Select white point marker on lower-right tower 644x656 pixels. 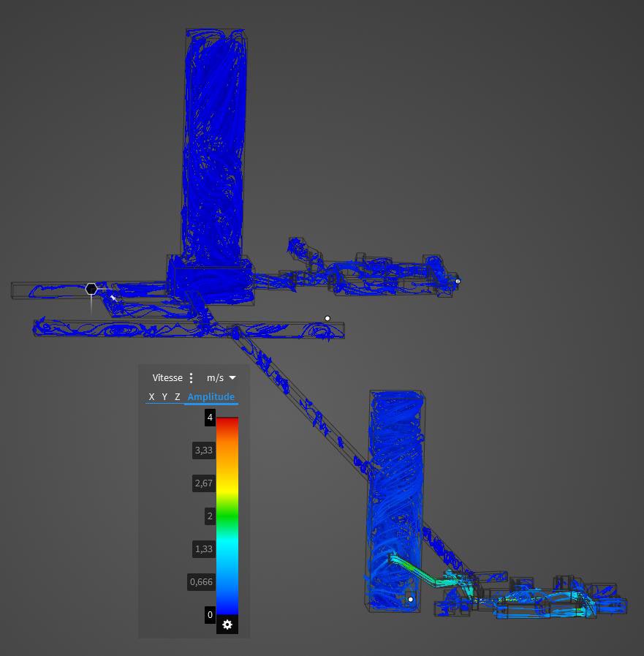(x=411, y=600)
